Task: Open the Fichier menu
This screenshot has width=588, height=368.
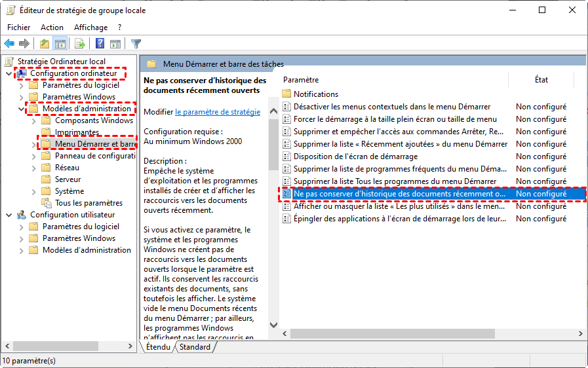Action: click(x=19, y=28)
